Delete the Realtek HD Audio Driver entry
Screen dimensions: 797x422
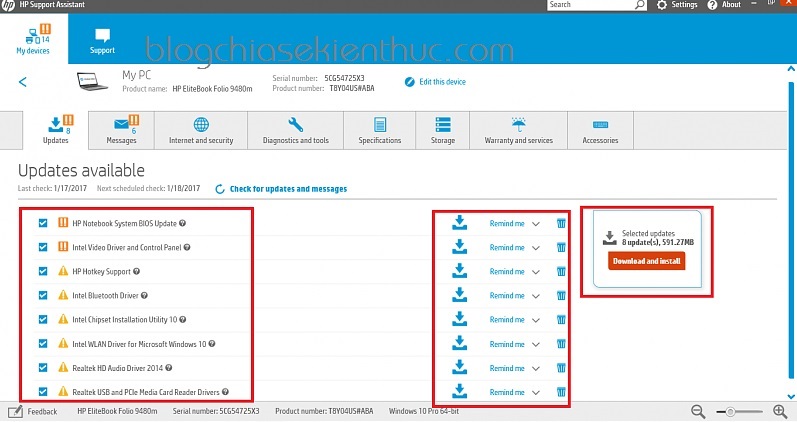coord(561,368)
